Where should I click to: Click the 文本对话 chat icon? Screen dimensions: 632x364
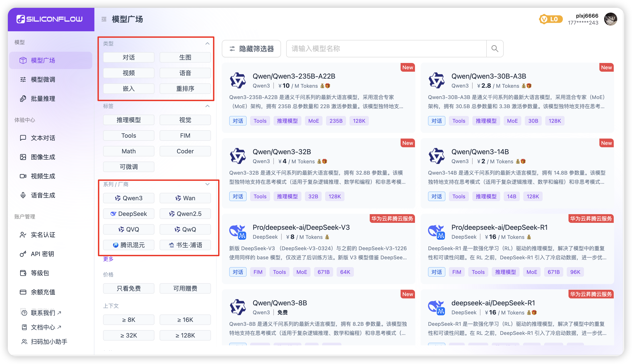23,138
